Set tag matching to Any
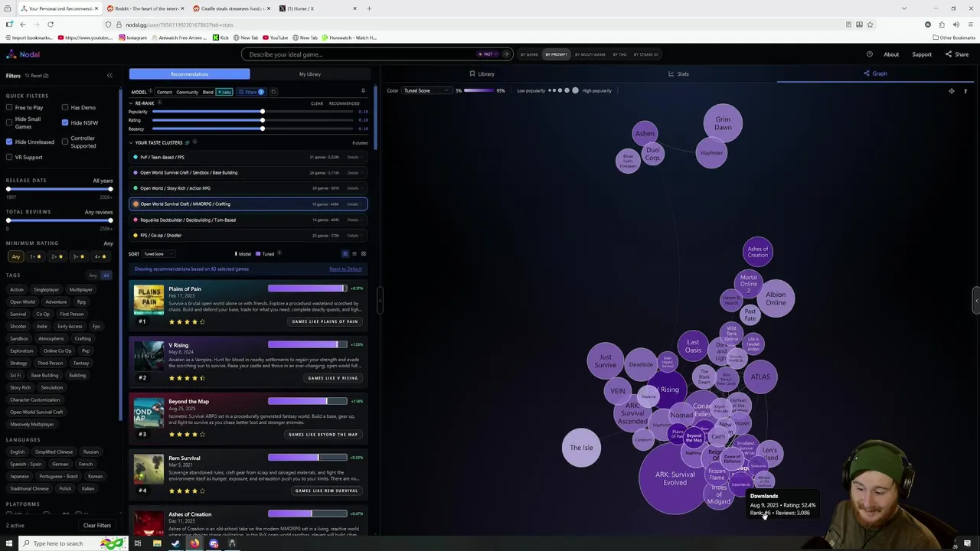This screenshot has width=980, height=551. (x=93, y=275)
